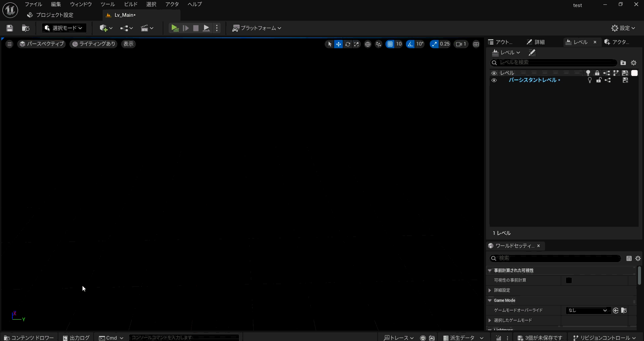Screen dimensions: 644x341
Task: Expand the 詳細設定 section
Action: [490, 290]
